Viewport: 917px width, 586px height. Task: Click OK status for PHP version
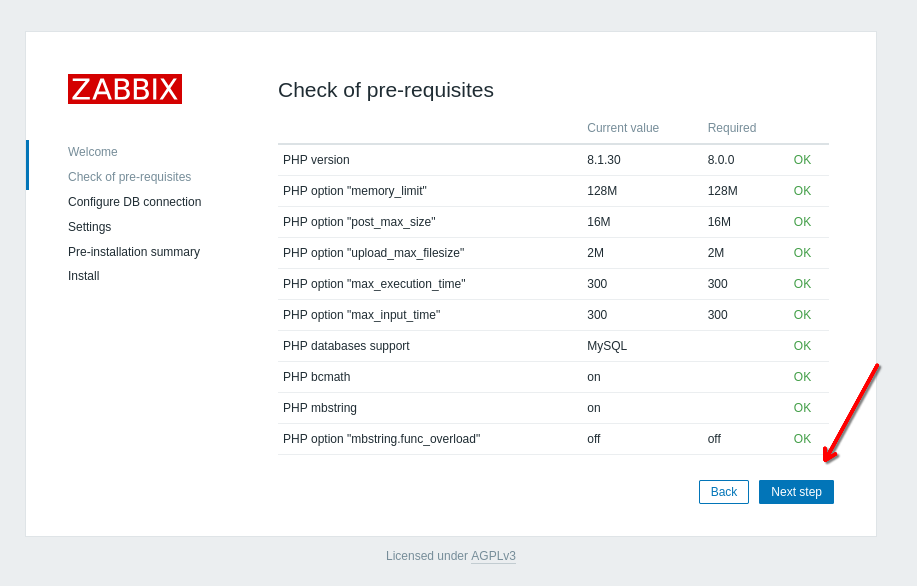(x=802, y=160)
